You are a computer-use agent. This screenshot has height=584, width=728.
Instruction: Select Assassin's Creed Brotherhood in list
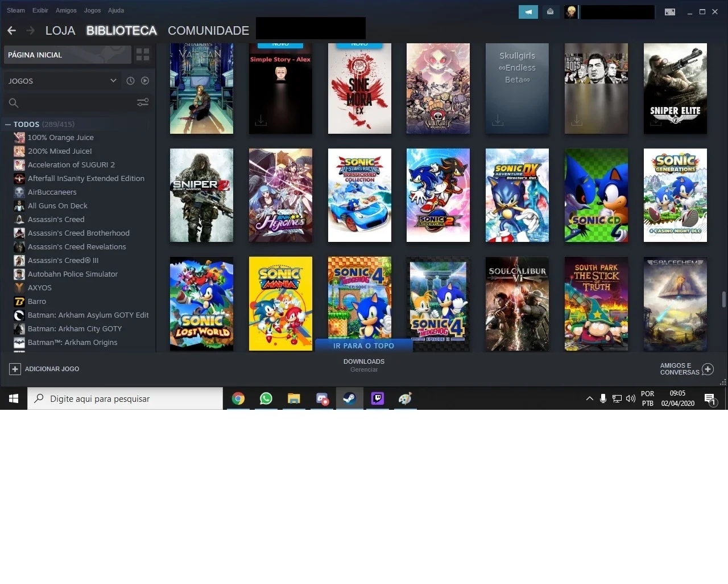click(x=78, y=233)
